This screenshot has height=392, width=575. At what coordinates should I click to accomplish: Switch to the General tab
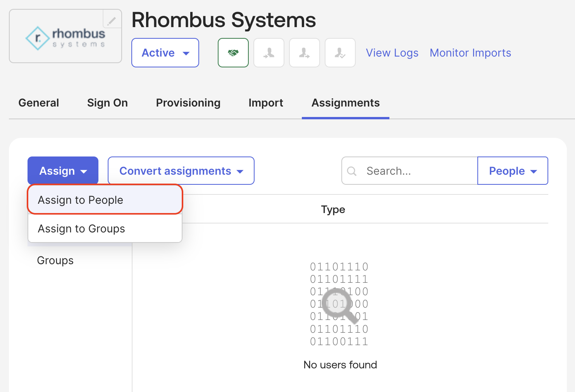(39, 103)
